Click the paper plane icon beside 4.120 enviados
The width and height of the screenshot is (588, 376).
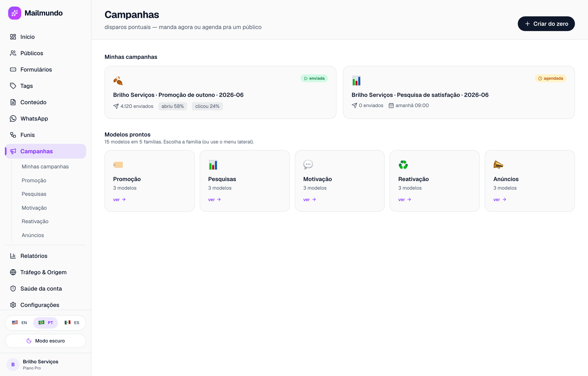[x=116, y=106]
